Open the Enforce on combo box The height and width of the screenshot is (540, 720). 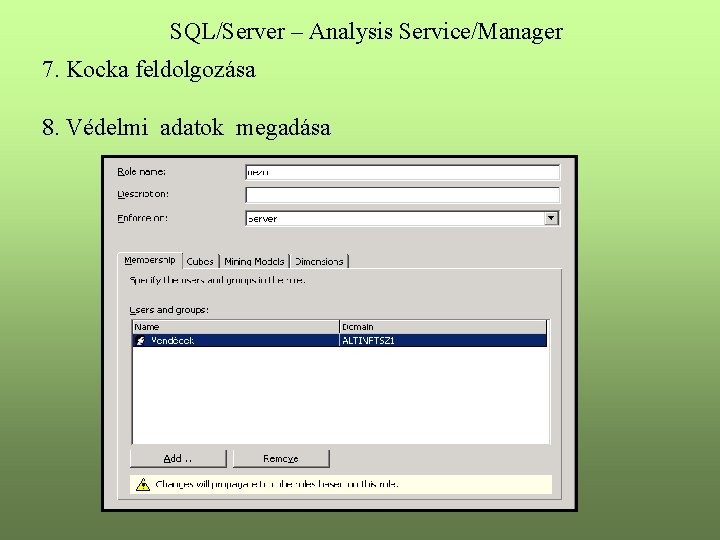[x=403, y=218]
